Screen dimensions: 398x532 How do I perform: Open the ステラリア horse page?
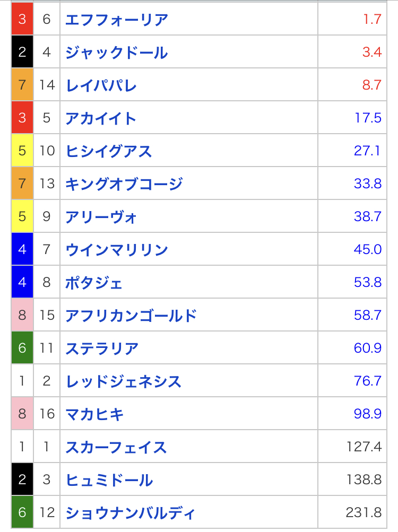click(102, 348)
